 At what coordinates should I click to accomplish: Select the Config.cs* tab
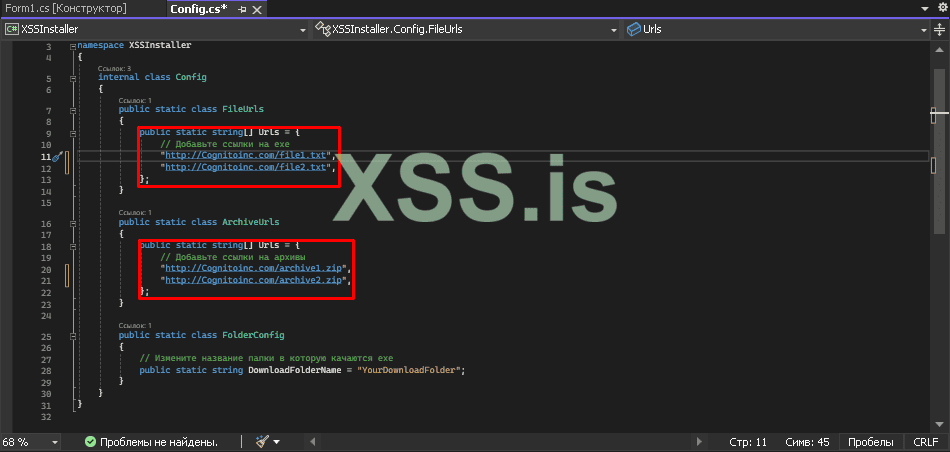(199, 9)
